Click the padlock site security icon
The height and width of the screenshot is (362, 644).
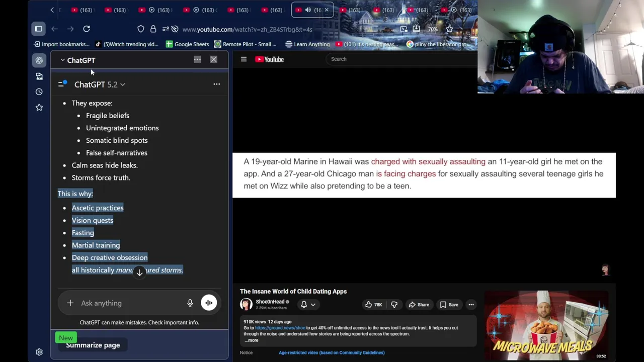pos(153,29)
